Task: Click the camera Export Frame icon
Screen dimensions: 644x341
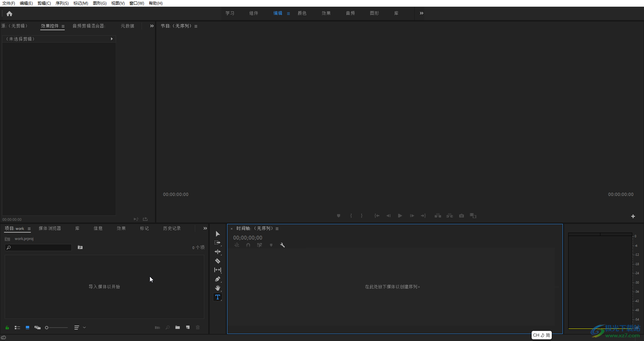Action: tap(462, 216)
